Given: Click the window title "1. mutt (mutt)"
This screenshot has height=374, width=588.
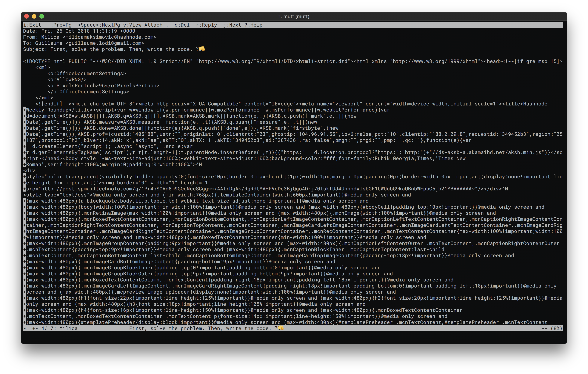Looking at the screenshot, I should point(294,16).
